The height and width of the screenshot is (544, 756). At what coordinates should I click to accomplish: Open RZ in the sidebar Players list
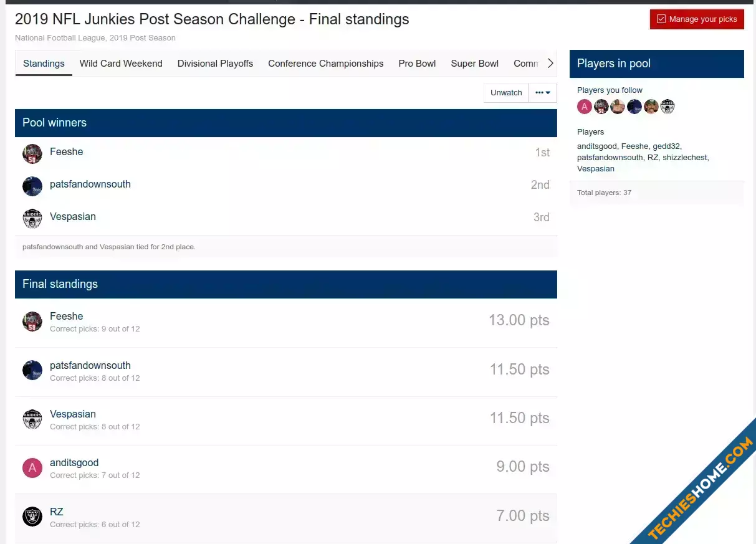click(653, 158)
